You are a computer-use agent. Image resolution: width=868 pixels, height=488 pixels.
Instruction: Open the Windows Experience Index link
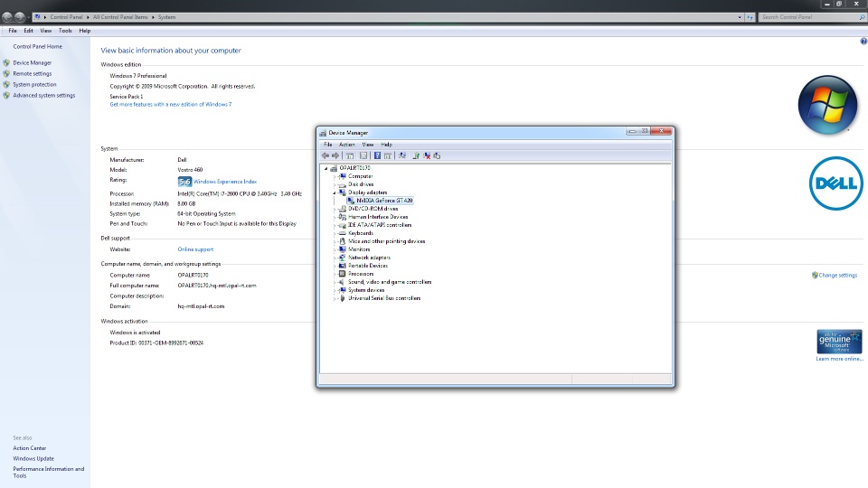click(225, 182)
